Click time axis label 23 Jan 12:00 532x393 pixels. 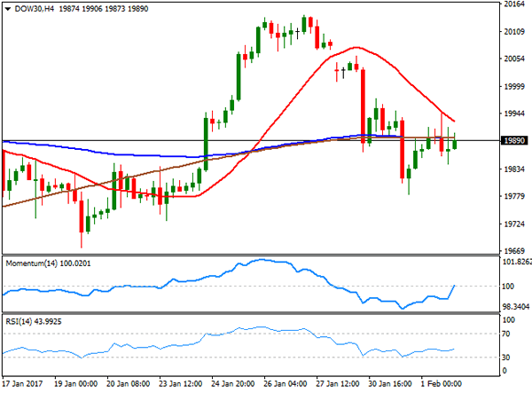point(181,384)
